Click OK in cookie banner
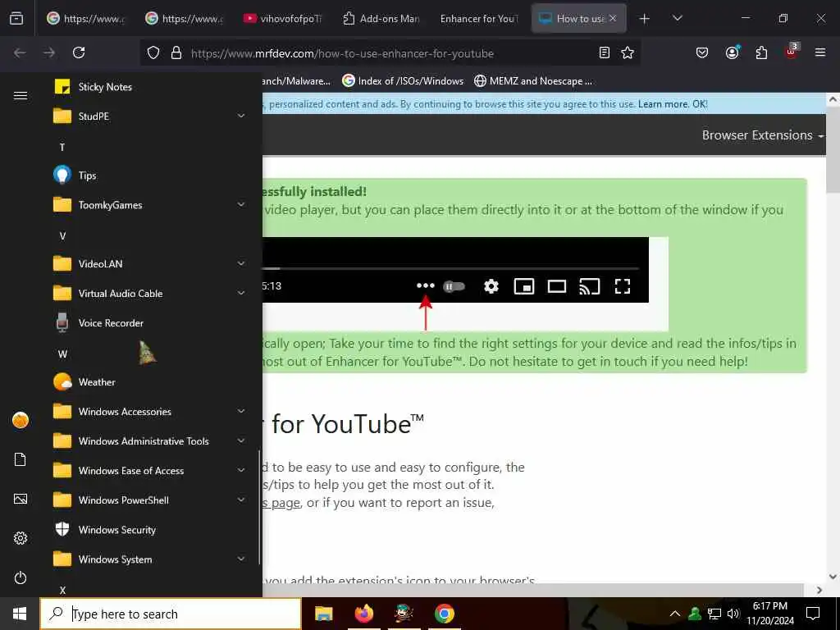The image size is (840, 630). tap(699, 104)
